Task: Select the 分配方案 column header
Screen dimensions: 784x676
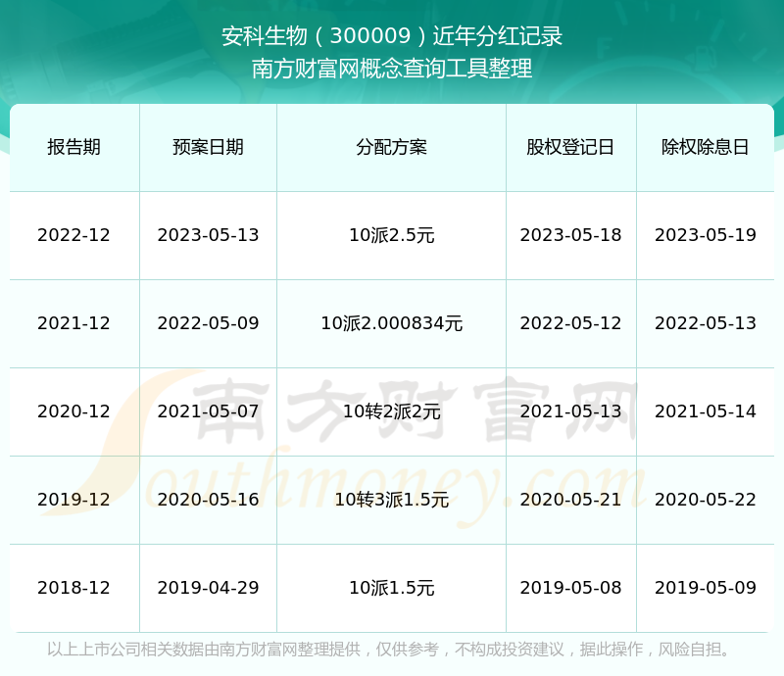Action: tap(391, 147)
